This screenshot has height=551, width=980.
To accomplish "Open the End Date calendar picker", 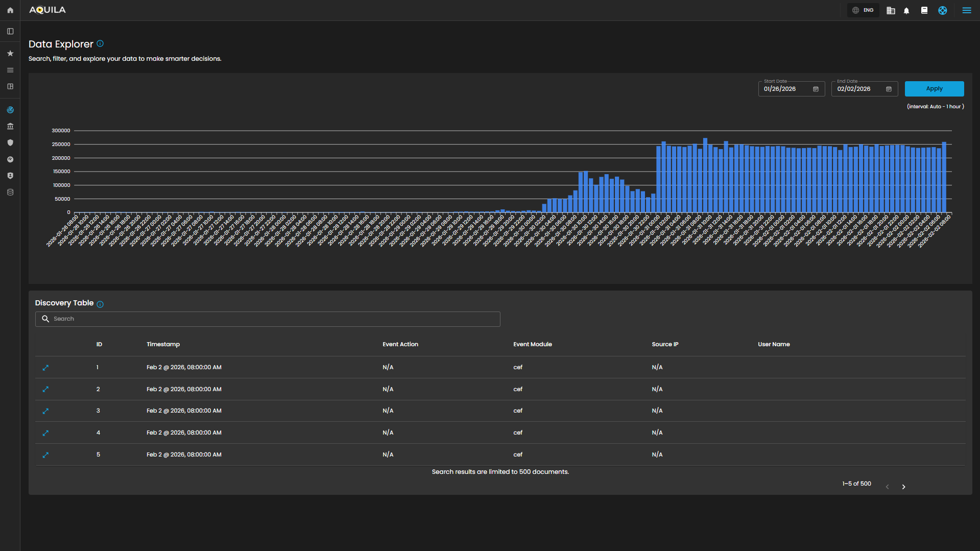I will click(x=889, y=89).
